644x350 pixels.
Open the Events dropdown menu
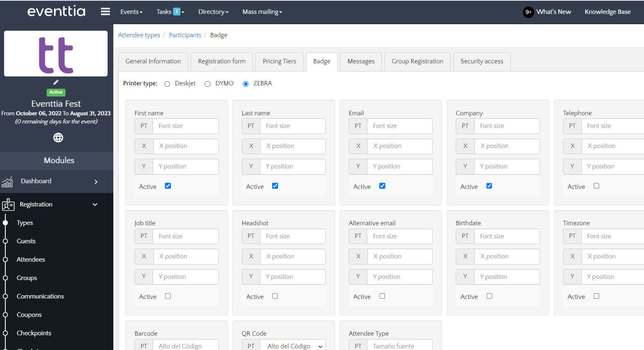(131, 12)
